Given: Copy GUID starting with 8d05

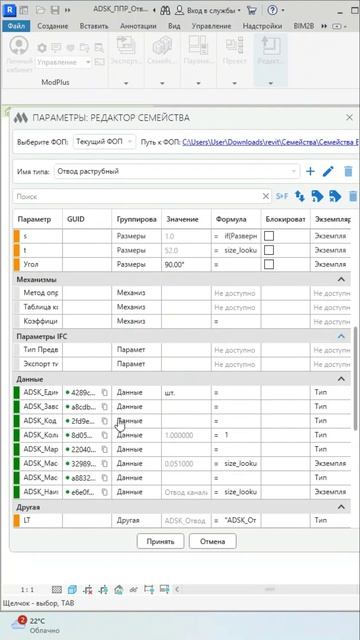Looking at the screenshot, I should [104, 435].
